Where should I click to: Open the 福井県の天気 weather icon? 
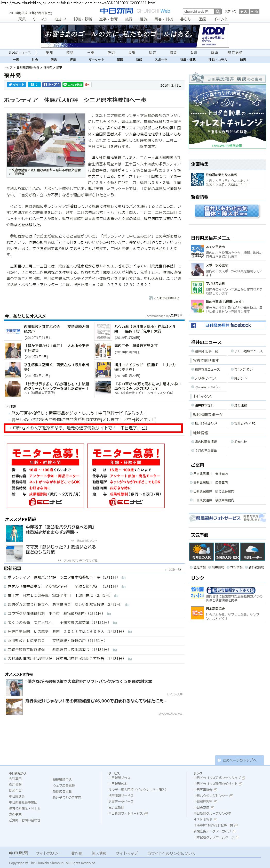click(201, 551)
